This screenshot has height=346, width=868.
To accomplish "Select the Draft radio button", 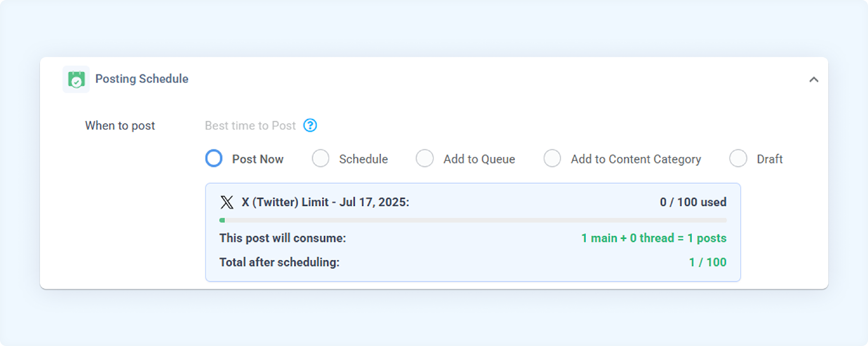I will [x=738, y=158].
